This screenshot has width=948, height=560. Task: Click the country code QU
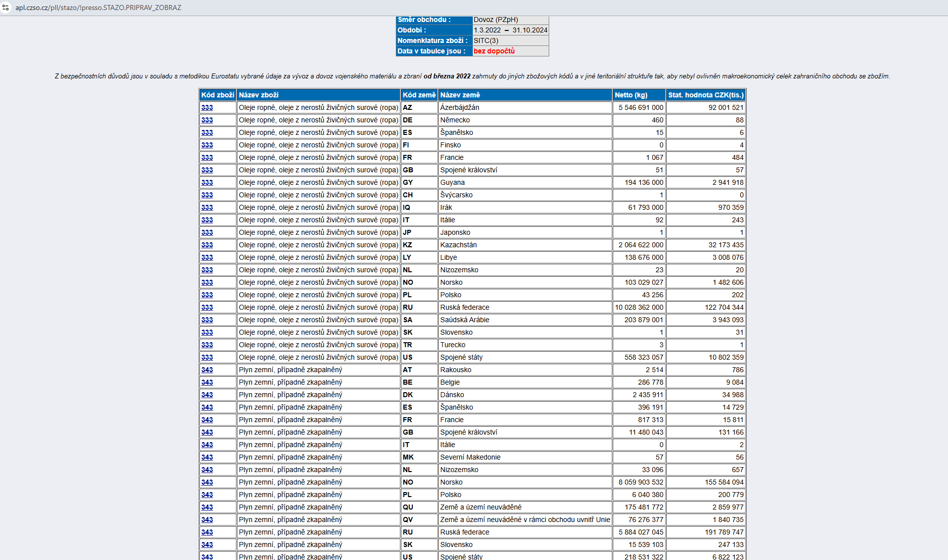pos(408,507)
